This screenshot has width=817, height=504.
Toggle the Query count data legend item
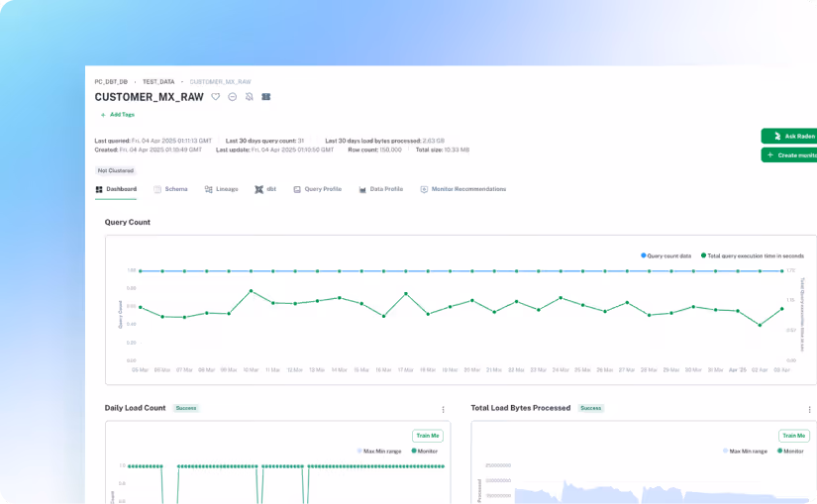tap(665, 255)
